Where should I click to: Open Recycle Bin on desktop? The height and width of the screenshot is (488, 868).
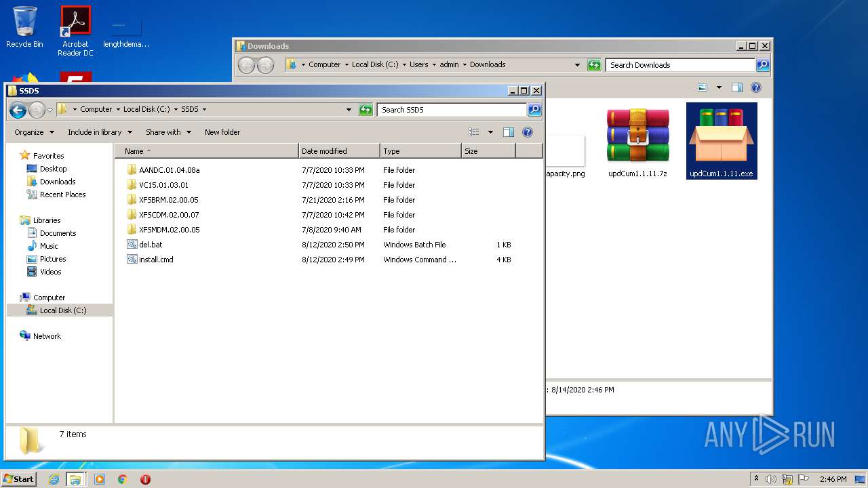pos(24,27)
